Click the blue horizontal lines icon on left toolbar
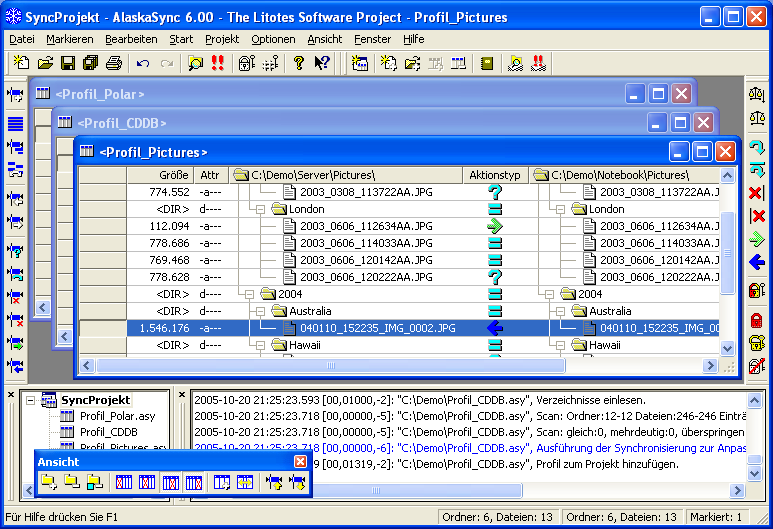 point(15,123)
